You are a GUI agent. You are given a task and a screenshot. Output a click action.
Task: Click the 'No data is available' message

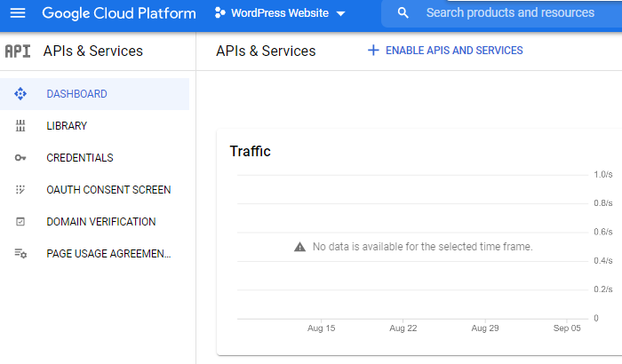coord(422,247)
